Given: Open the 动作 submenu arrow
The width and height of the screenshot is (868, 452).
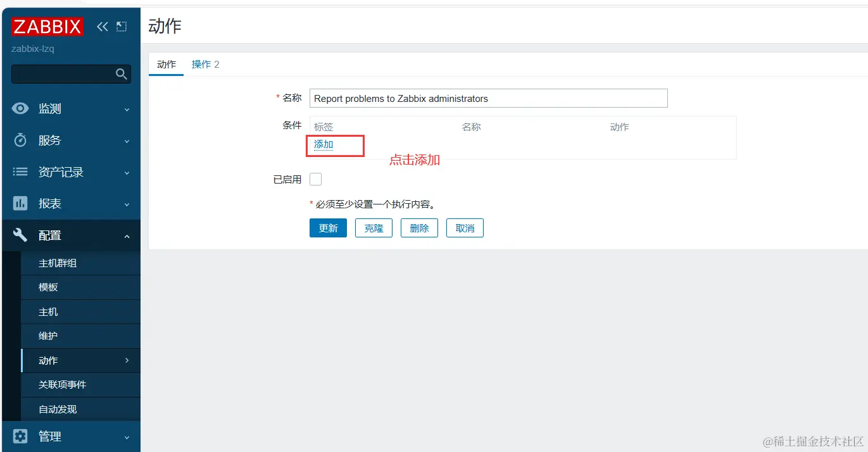Looking at the screenshot, I should click(127, 360).
